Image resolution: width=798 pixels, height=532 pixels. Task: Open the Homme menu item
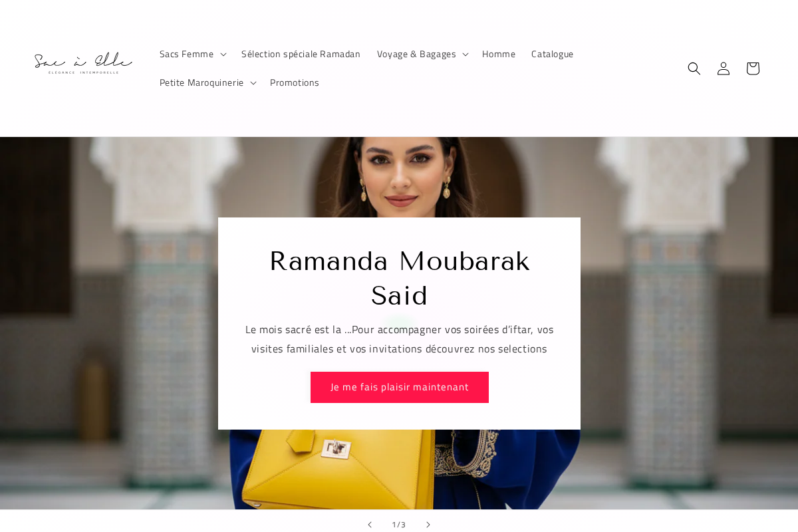point(499,55)
